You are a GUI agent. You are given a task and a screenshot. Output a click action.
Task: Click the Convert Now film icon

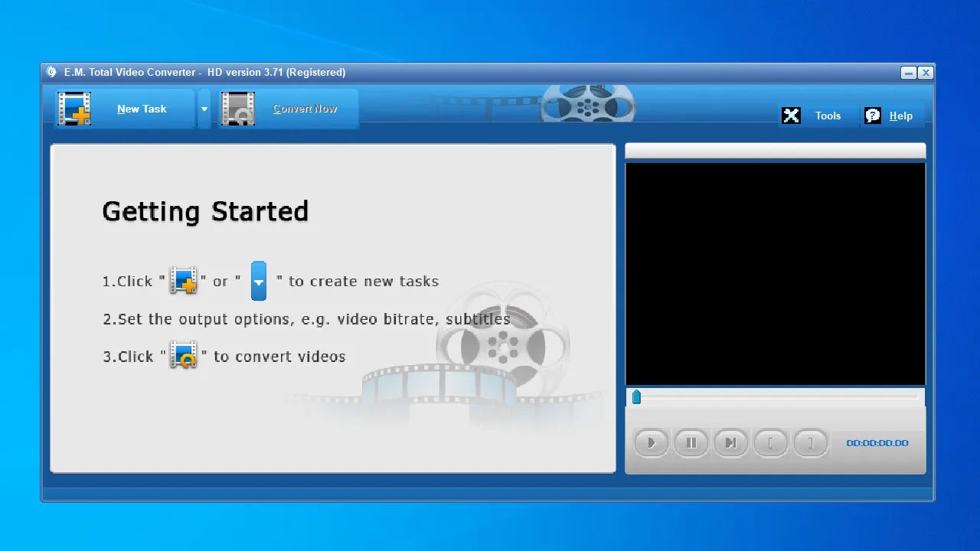click(x=238, y=109)
